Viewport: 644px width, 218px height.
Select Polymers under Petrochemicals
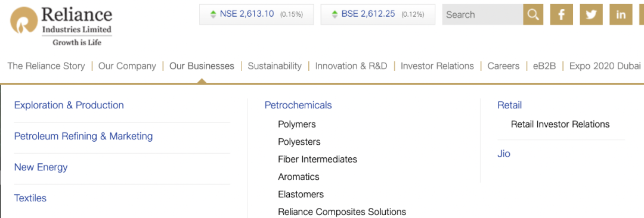click(x=297, y=124)
